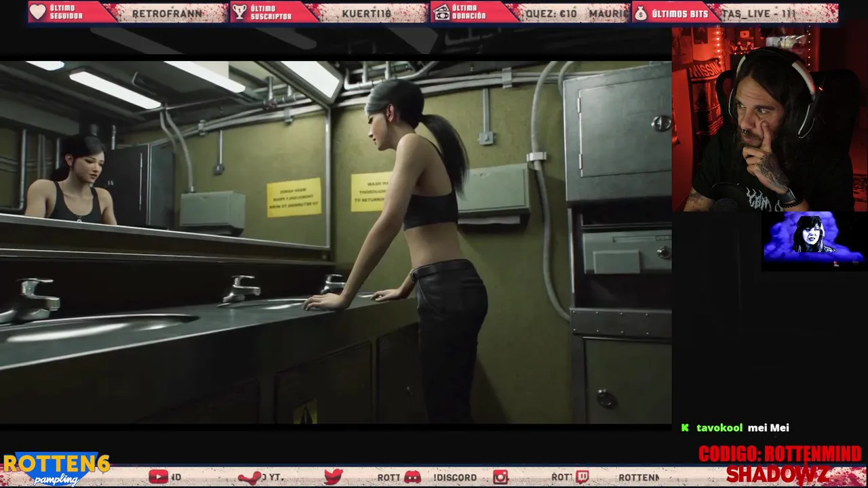
Task: Click the Twitch icon in bottom ticker
Action: tap(583, 477)
